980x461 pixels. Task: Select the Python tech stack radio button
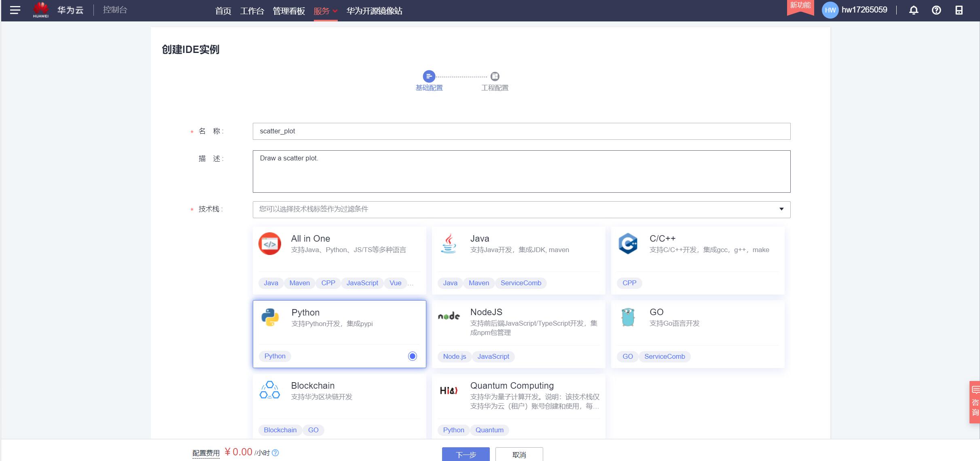[412, 356]
